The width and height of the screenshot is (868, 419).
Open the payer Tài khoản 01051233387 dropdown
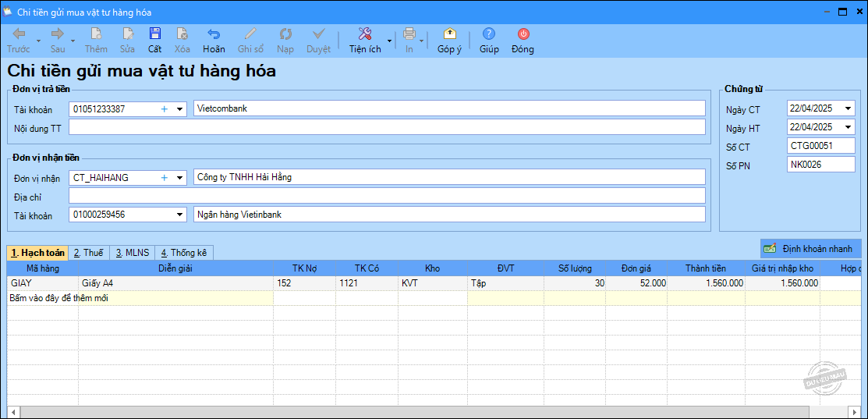coord(180,109)
